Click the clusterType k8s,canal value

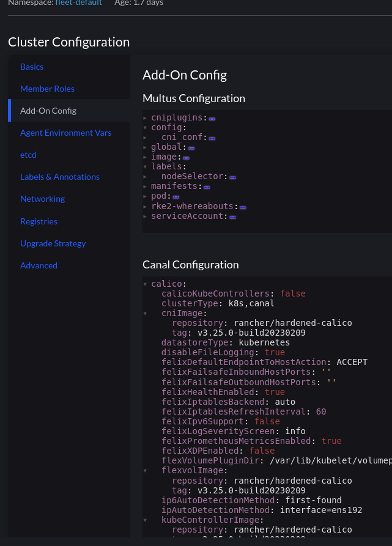[251, 303]
